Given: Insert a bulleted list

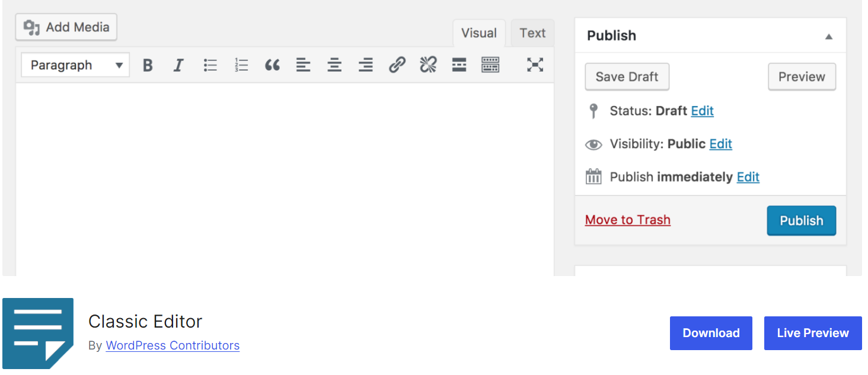Looking at the screenshot, I should (x=210, y=65).
